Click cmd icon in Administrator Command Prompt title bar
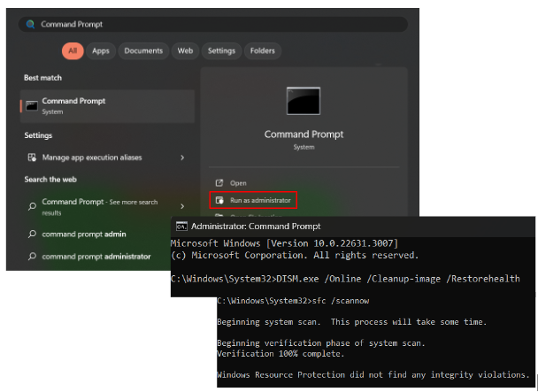 point(181,227)
